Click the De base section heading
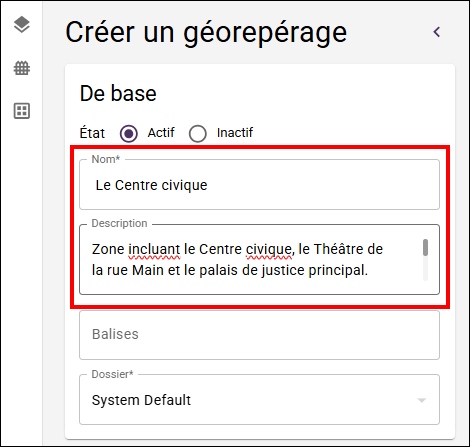Image resolution: width=470 pixels, height=447 pixels. (x=118, y=93)
